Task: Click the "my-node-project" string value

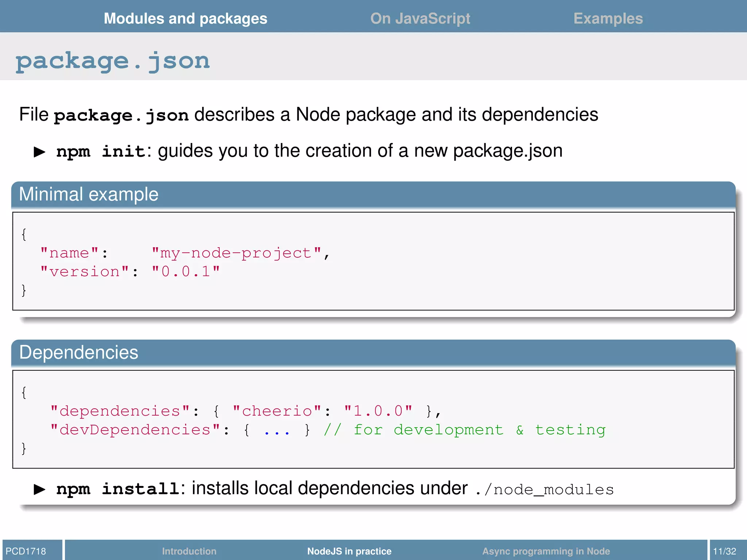Action: pos(236,253)
